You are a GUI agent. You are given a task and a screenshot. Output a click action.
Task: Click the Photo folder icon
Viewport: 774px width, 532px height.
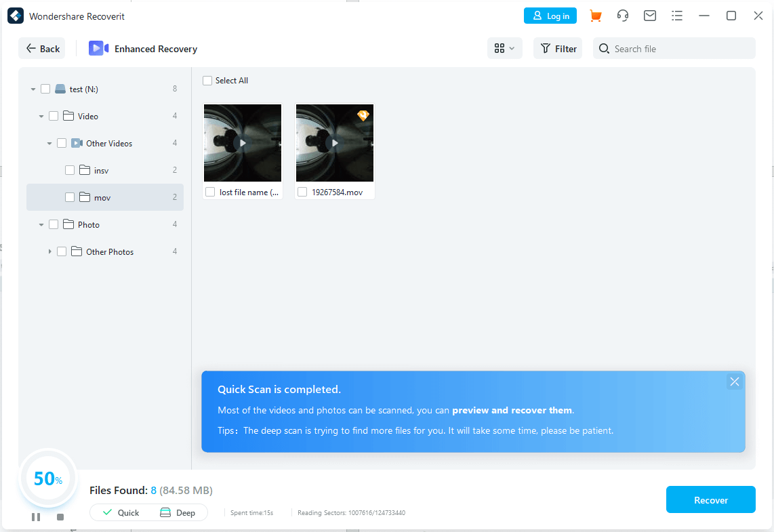[x=68, y=224]
